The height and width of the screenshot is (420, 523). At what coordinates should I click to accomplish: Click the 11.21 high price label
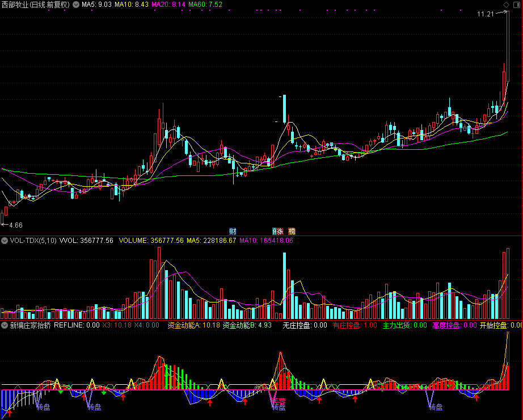click(x=486, y=14)
